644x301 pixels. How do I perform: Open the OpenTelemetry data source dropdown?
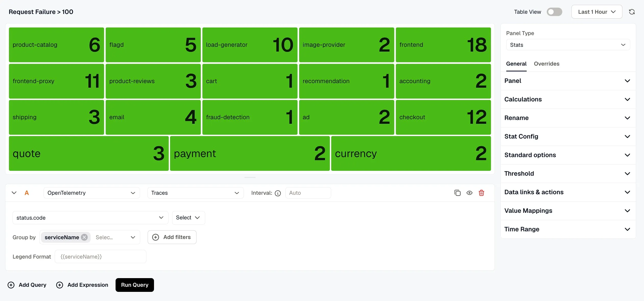(x=91, y=193)
